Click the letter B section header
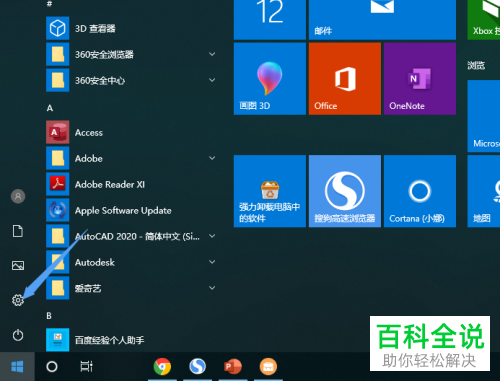500x381 pixels. click(x=49, y=316)
